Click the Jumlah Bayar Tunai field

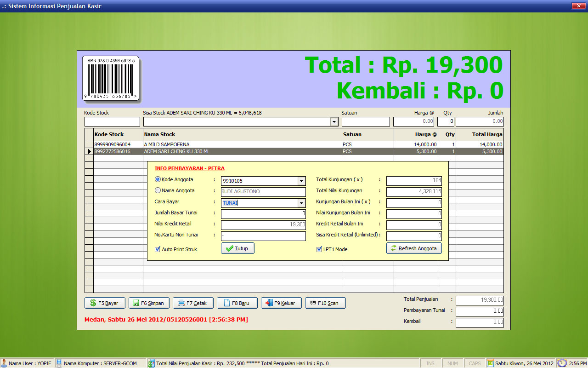pyautogui.click(x=263, y=214)
